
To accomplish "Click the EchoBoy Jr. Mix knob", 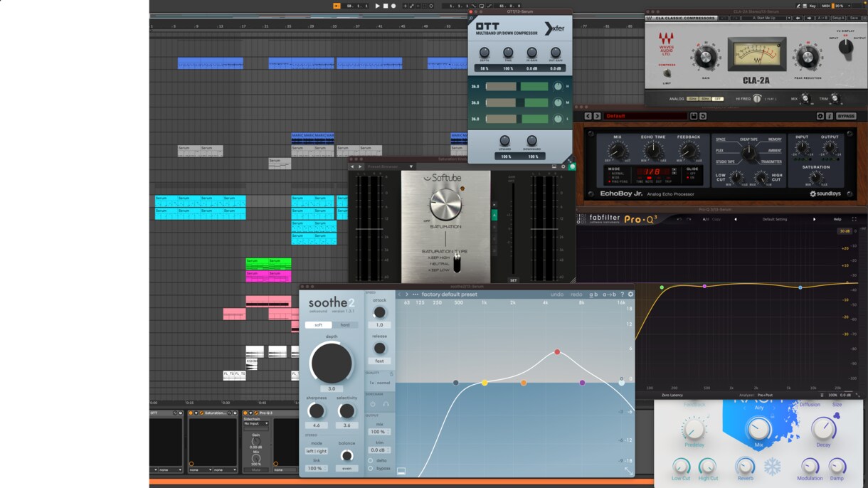I will point(617,151).
